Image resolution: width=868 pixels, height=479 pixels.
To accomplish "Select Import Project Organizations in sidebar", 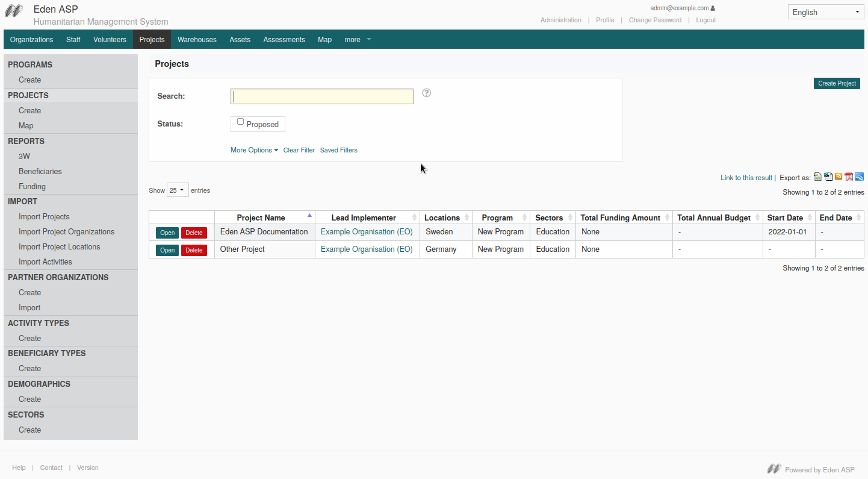I will 66,231.
